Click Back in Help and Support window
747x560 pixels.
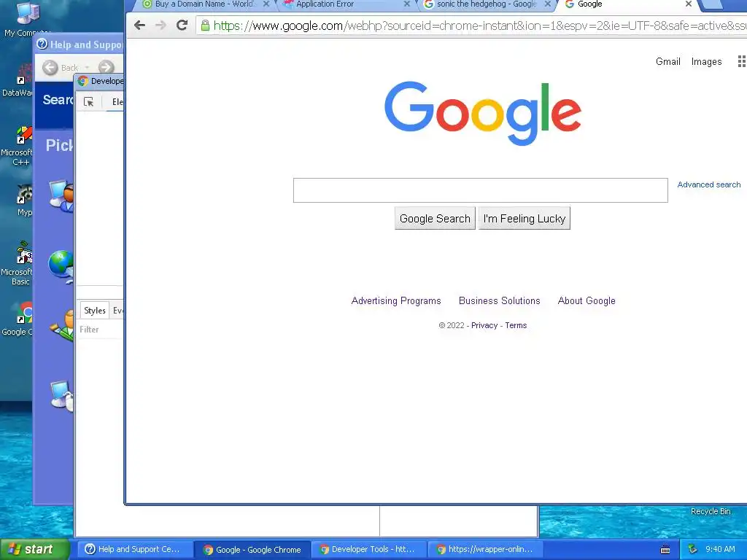point(61,68)
